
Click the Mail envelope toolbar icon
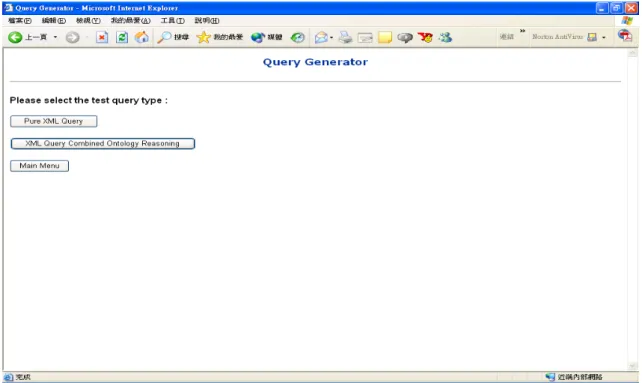(321, 37)
